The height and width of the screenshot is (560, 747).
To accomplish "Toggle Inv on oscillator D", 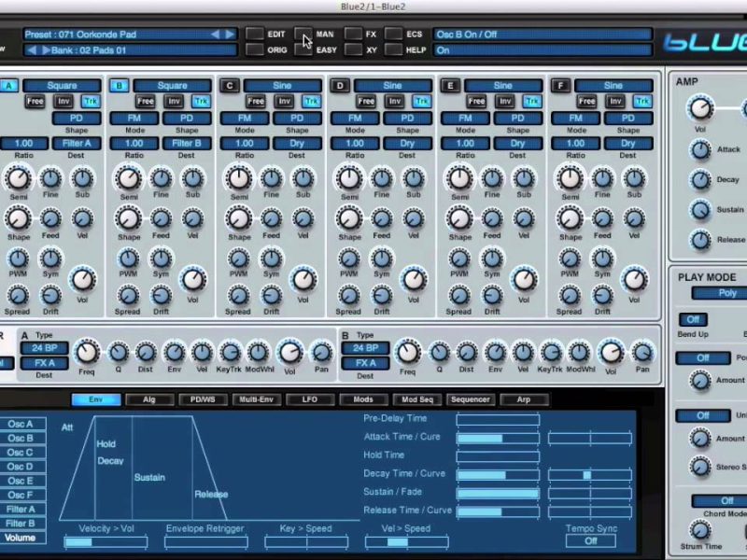I will 394,102.
